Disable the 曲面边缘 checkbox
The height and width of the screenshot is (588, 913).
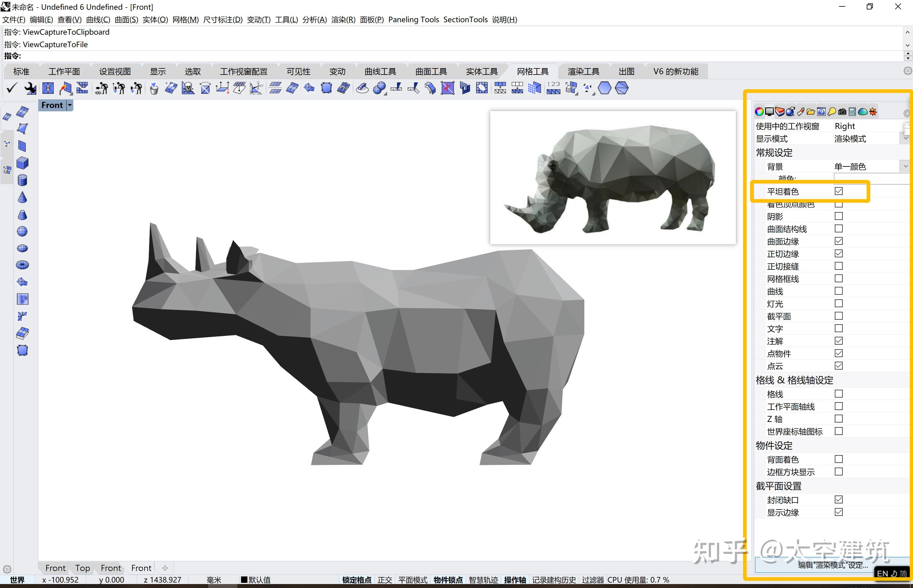838,241
